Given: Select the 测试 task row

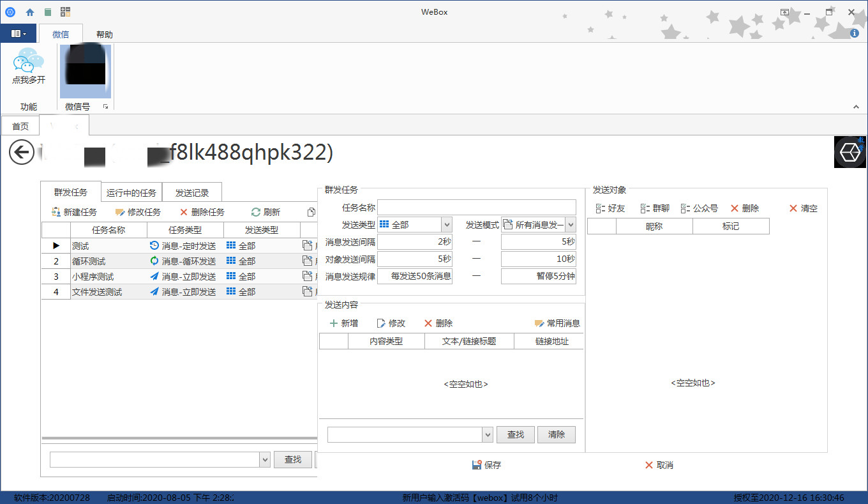Looking at the screenshot, I should click(x=179, y=245).
